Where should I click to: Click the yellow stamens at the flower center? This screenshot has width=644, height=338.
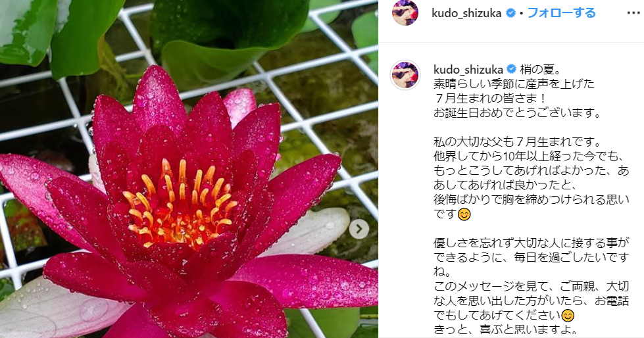point(180,204)
